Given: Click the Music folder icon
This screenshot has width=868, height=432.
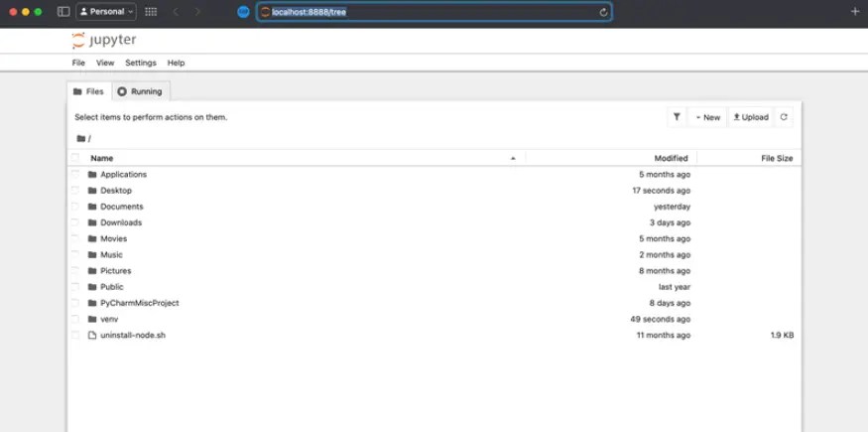Looking at the screenshot, I should click(x=92, y=255).
